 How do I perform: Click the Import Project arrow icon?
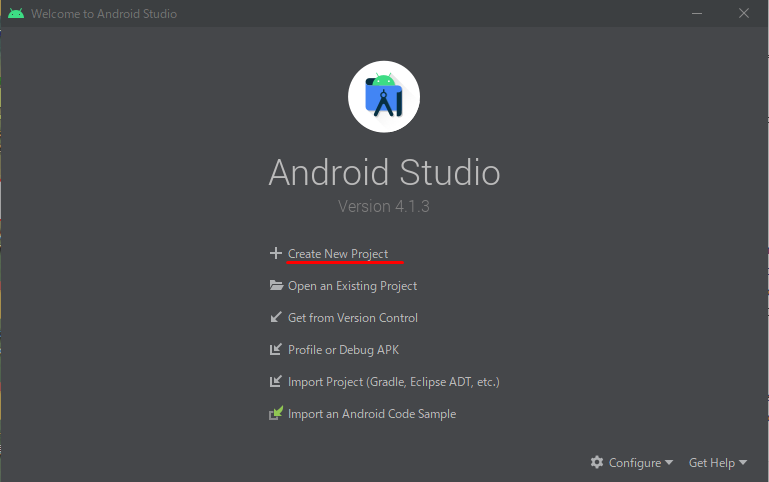point(276,381)
